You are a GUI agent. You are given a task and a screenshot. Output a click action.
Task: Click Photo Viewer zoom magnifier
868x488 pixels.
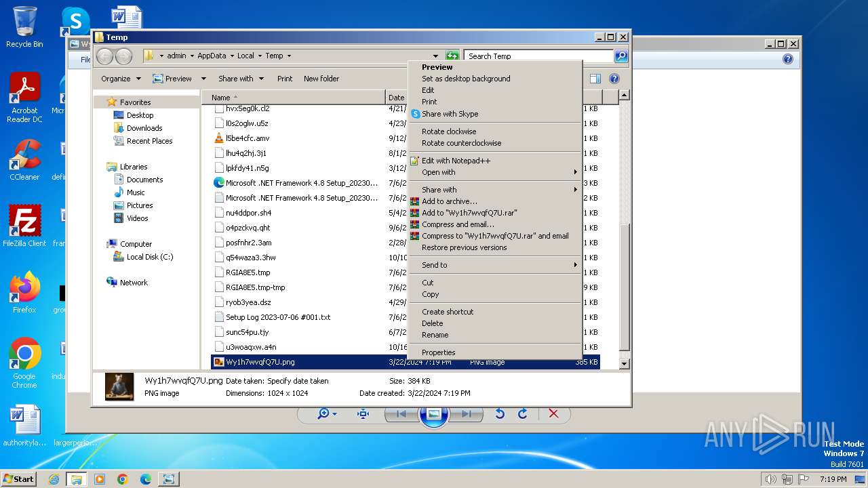pos(327,413)
